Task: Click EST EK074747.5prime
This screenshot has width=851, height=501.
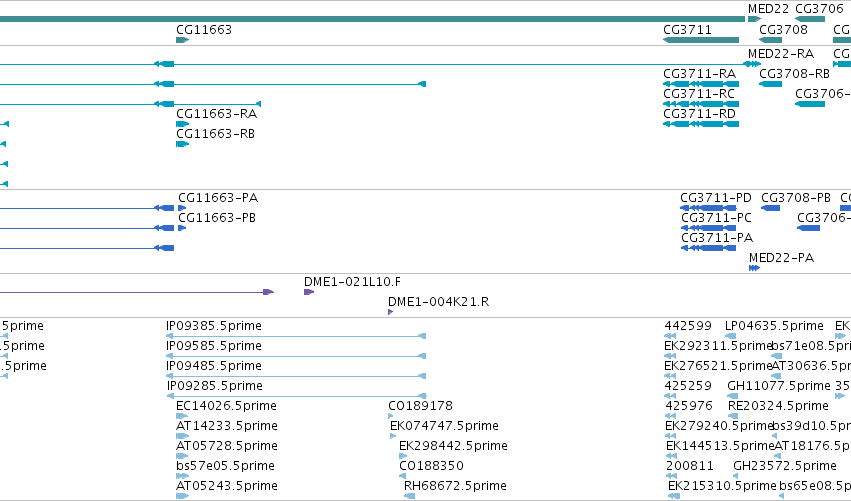Action: point(444,426)
